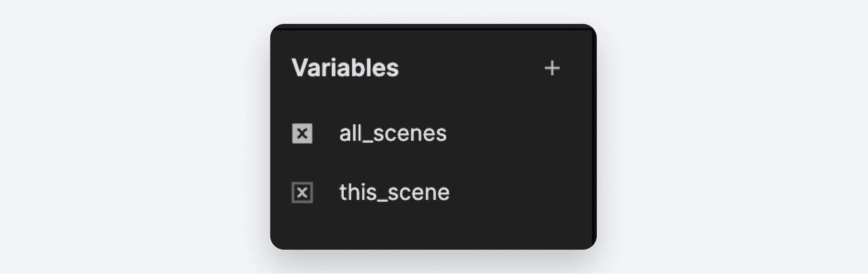The width and height of the screenshot is (868, 274).
Task: Click the variable type icon beside this_scene
Action: pos(302,191)
